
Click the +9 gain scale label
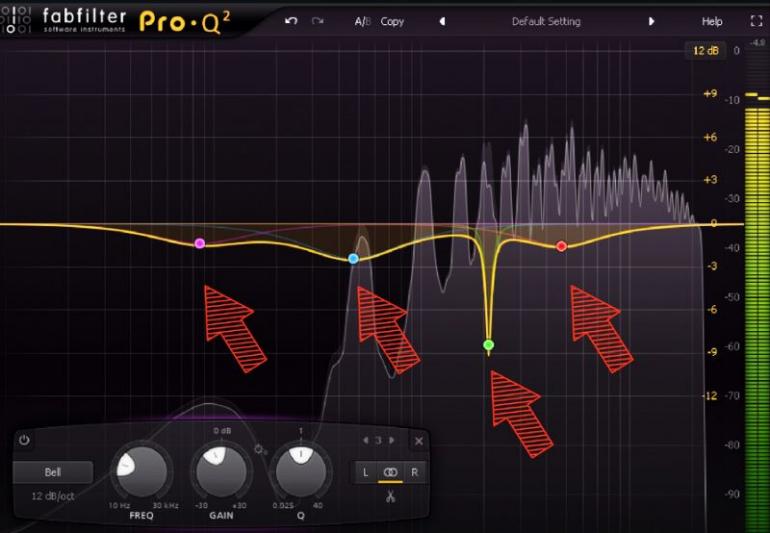(710, 93)
